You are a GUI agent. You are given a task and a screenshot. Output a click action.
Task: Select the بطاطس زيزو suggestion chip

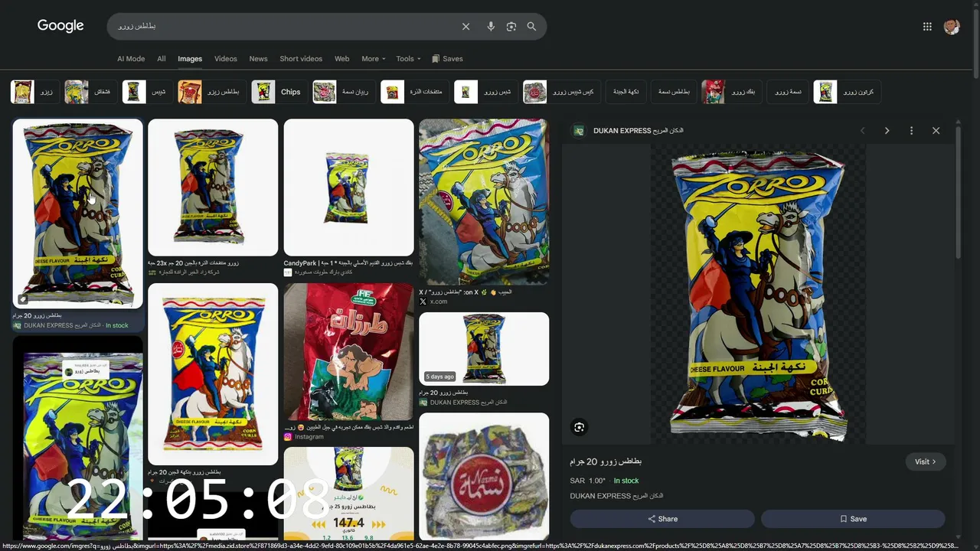coord(213,92)
